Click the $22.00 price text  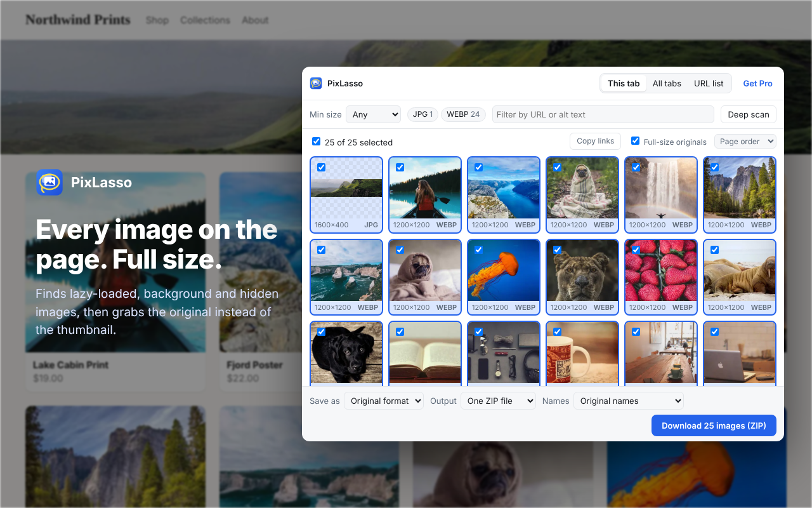[243, 378]
